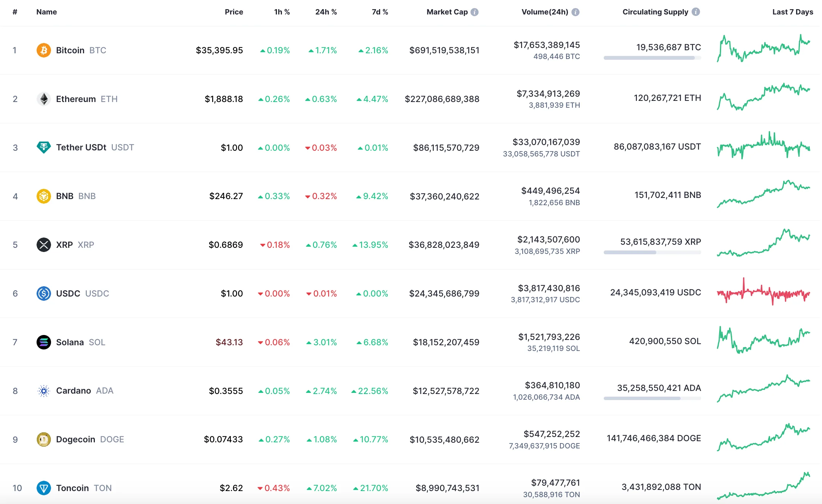Click the Volume(24h) info icon
The width and height of the screenshot is (822, 504).
point(576,12)
